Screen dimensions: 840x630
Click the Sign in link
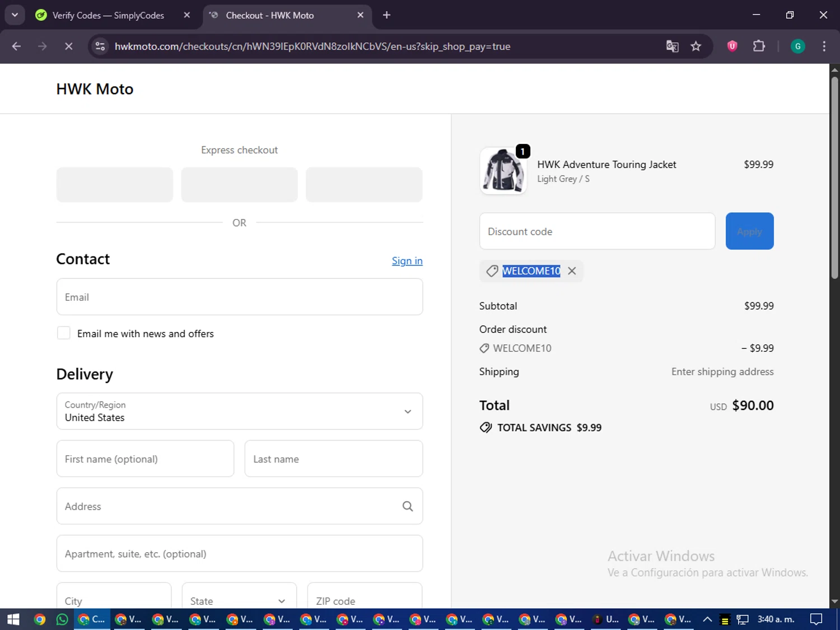(x=407, y=261)
